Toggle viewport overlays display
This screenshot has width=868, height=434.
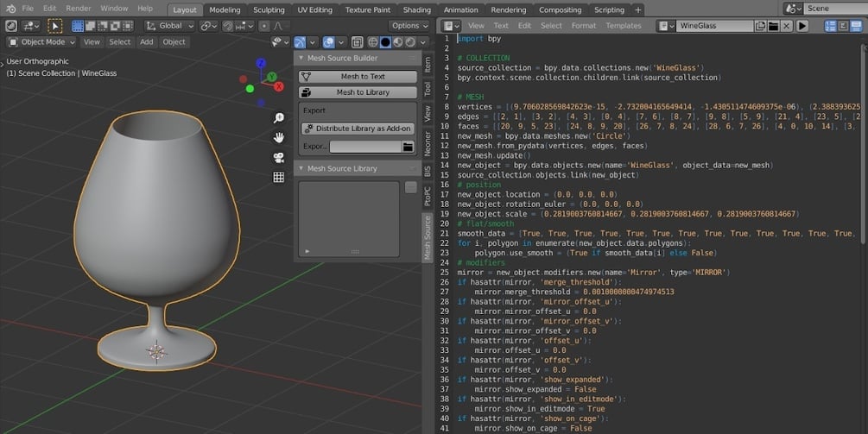328,42
